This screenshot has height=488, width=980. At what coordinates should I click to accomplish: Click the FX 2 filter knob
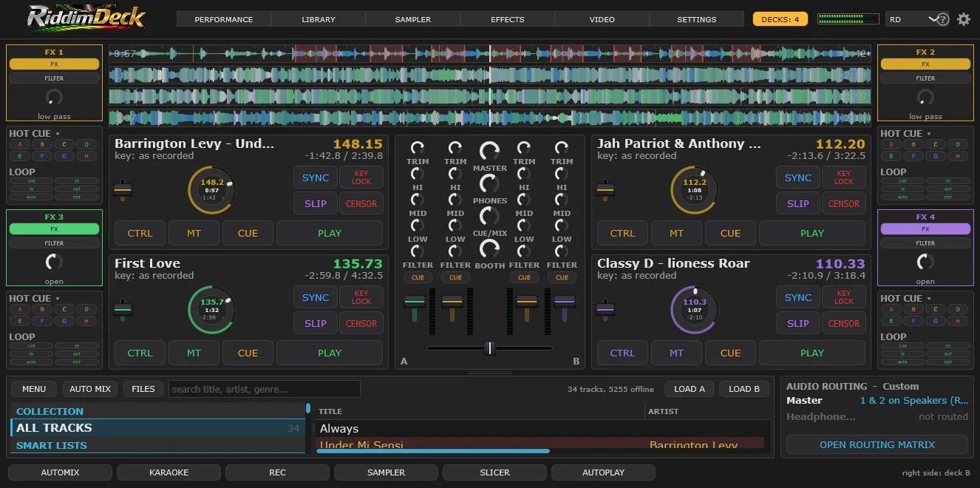(925, 97)
